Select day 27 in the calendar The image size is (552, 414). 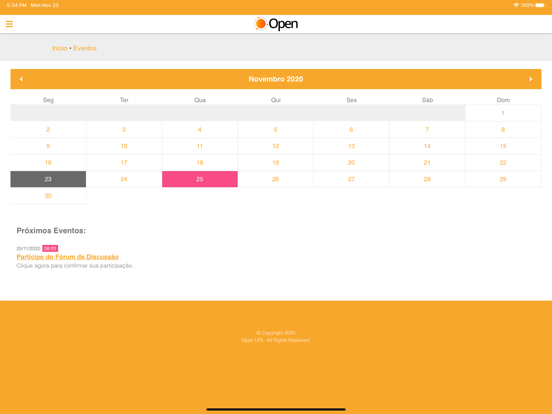[x=351, y=179]
